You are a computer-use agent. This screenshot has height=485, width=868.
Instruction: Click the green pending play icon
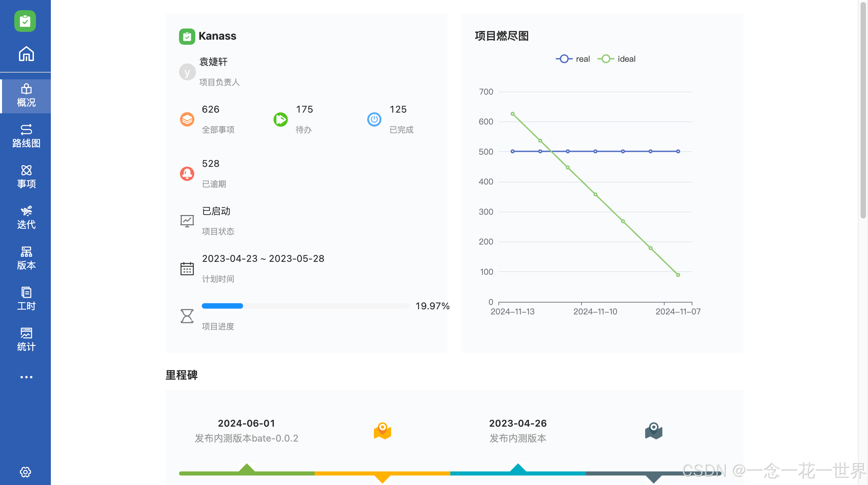pyautogui.click(x=281, y=119)
